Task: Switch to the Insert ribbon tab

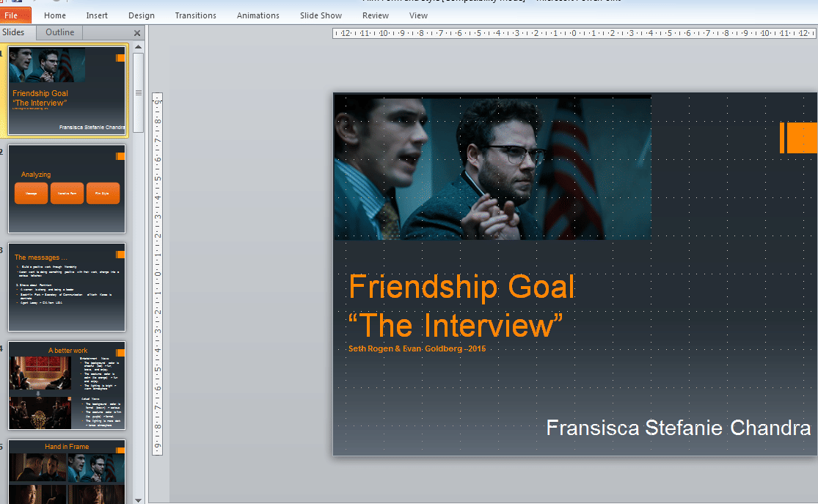Action: coord(97,15)
